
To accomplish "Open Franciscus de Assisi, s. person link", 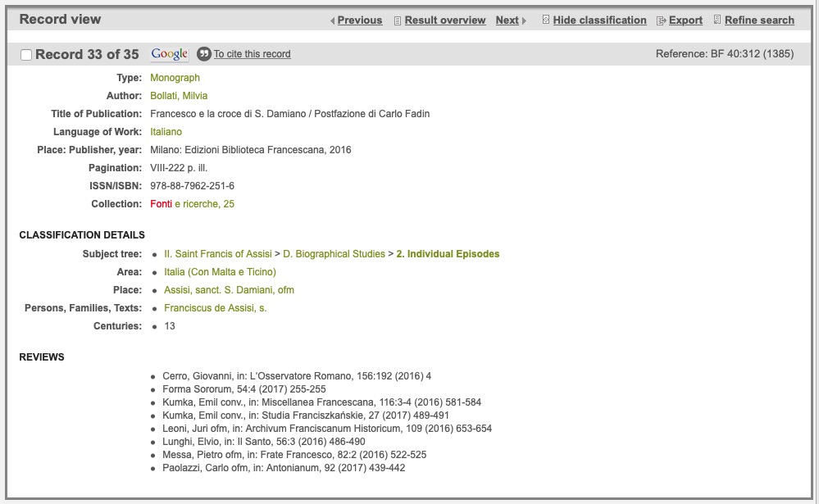I will coord(215,308).
